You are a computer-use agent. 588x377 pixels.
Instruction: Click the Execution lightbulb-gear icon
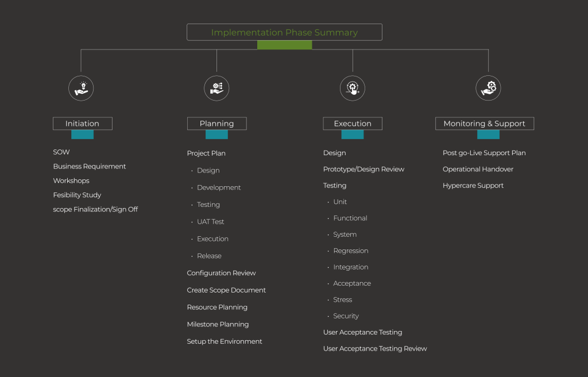point(352,87)
